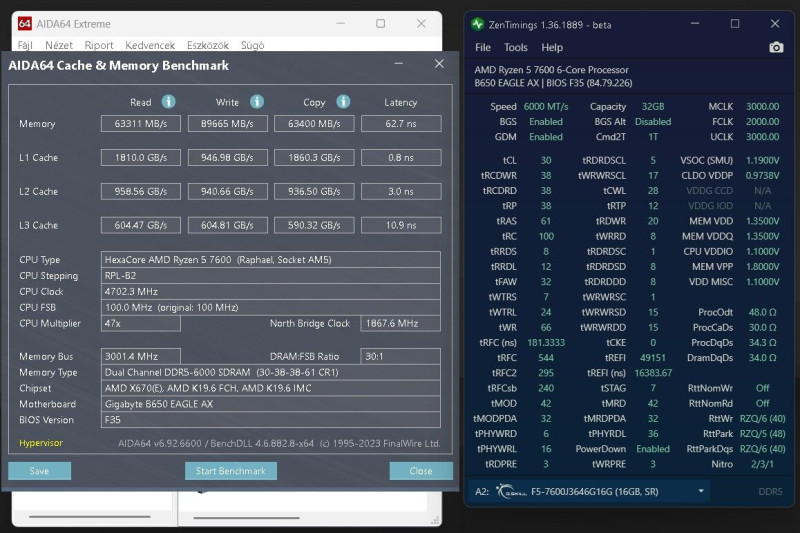The image size is (800, 533).
Task: Open ZenTimings File menu
Action: coord(483,47)
